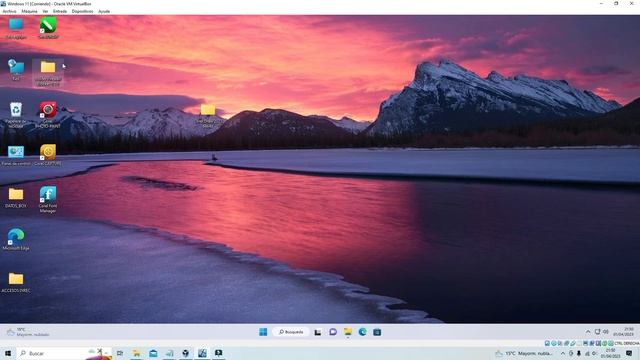Open the Windows 11 guest Start button
This screenshot has height=360, width=640.
[263, 332]
